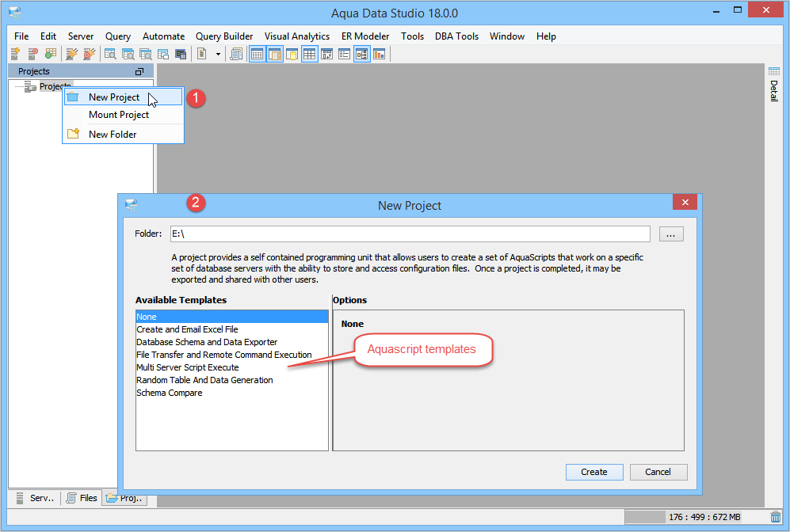The width and height of the screenshot is (790, 532).
Task: Open the Query Analyzer magnifier icon
Action: pos(110,54)
